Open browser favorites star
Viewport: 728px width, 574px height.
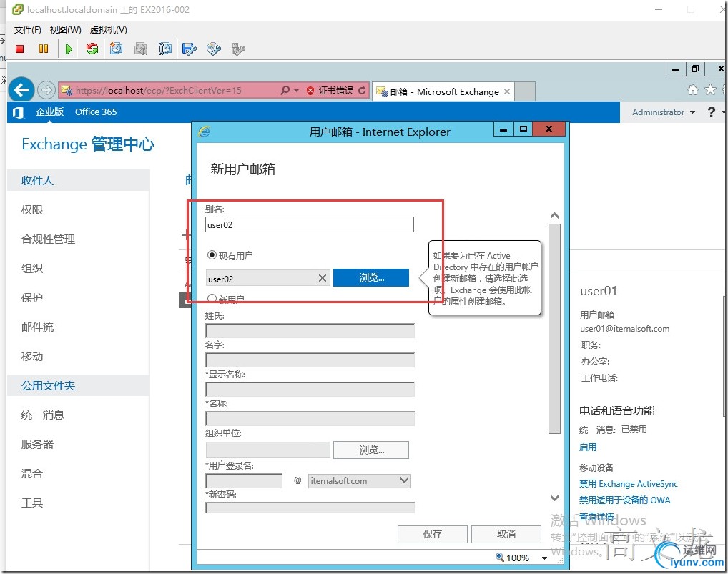tap(710, 90)
